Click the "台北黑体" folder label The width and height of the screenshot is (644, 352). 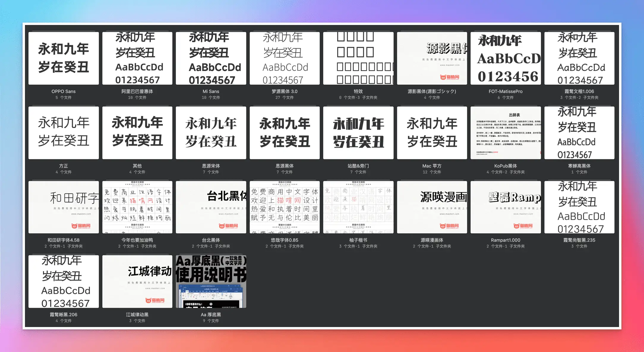[x=211, y=240]
